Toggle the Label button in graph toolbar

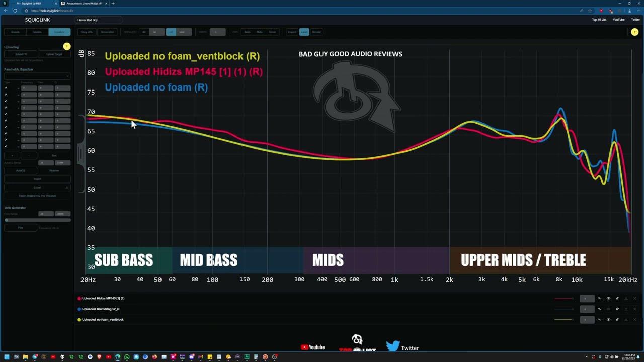[304, 32]
